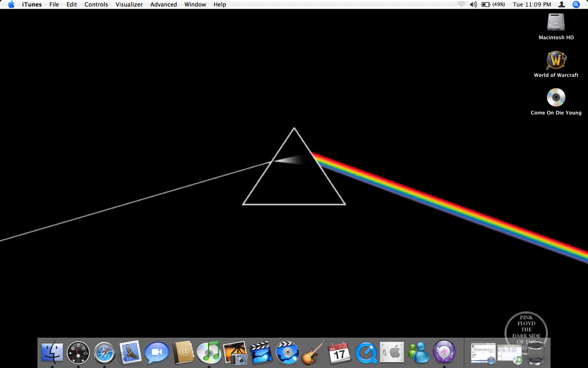Open Address Book in the Dock
Screen dimensions: 588x368
coord(183,352)
